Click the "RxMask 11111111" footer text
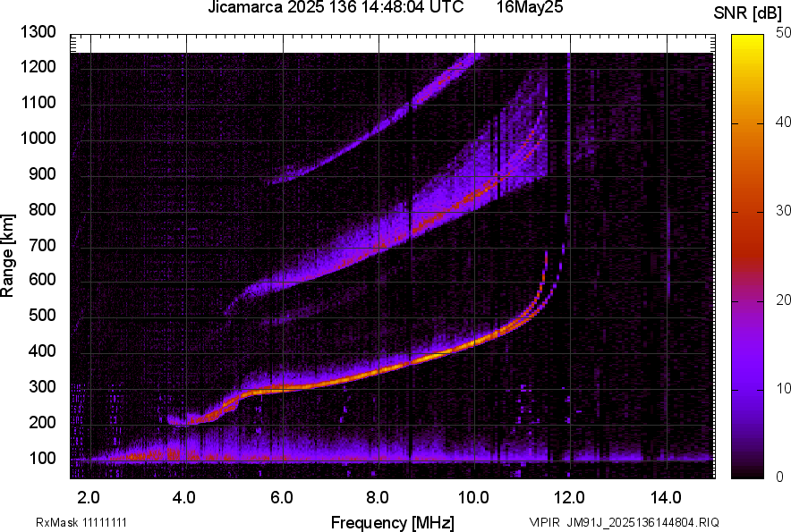Image resolution: width=791 pixels, height=532 pixels. coord(81,522)
